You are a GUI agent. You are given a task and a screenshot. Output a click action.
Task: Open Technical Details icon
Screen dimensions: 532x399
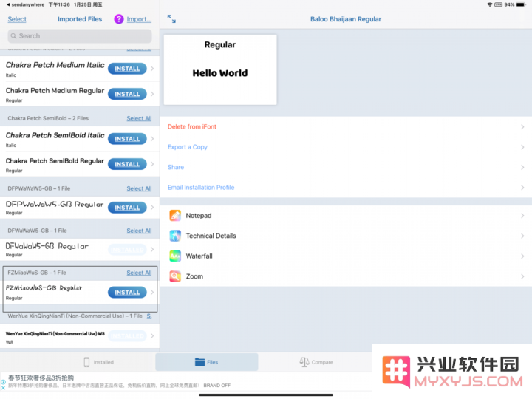175,236
